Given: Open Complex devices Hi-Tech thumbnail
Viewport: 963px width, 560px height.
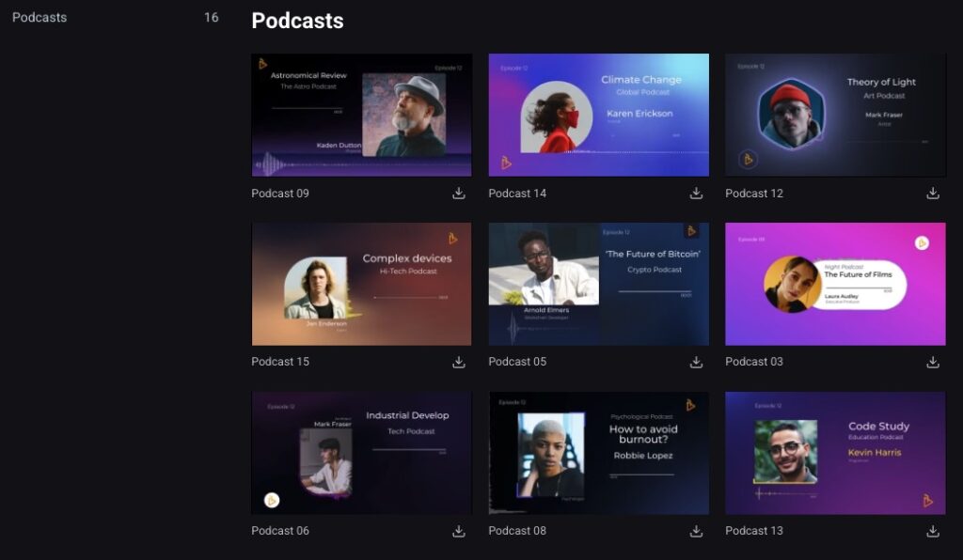Looking at the screenshot, I should 361,284.
